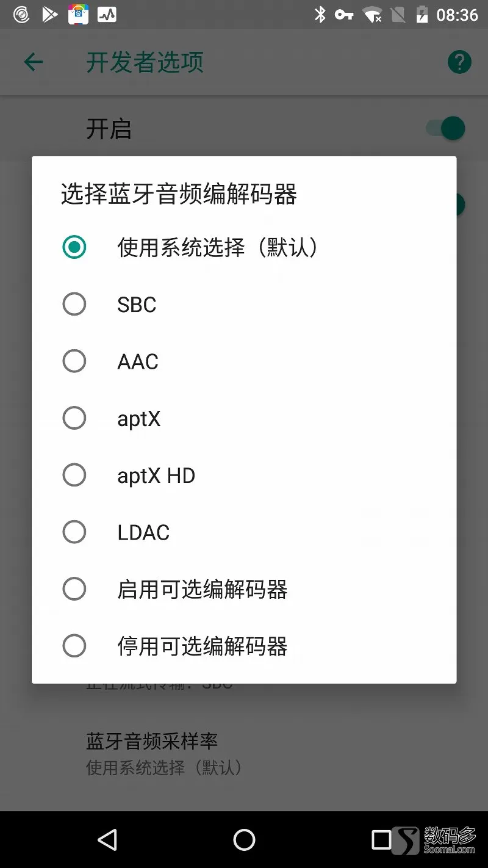Toggle the developer options master switch

446,129
